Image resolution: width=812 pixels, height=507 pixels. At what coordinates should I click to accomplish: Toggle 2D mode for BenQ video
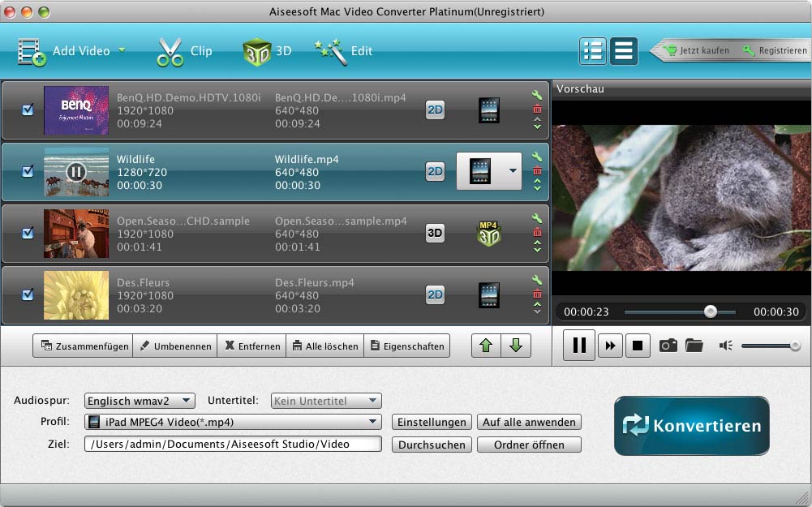435,110
